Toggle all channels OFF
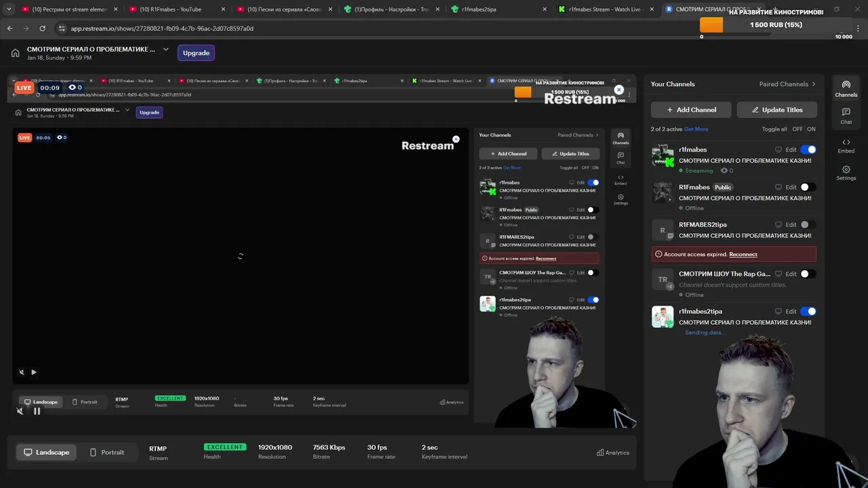The width and height of the screenshot is (868, 488). click(797, 129)
